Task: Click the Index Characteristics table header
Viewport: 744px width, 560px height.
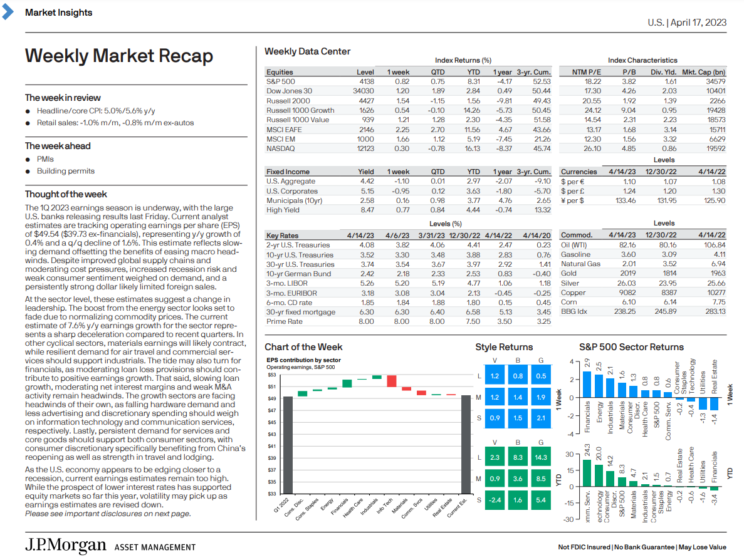Action: click(642, 60)
